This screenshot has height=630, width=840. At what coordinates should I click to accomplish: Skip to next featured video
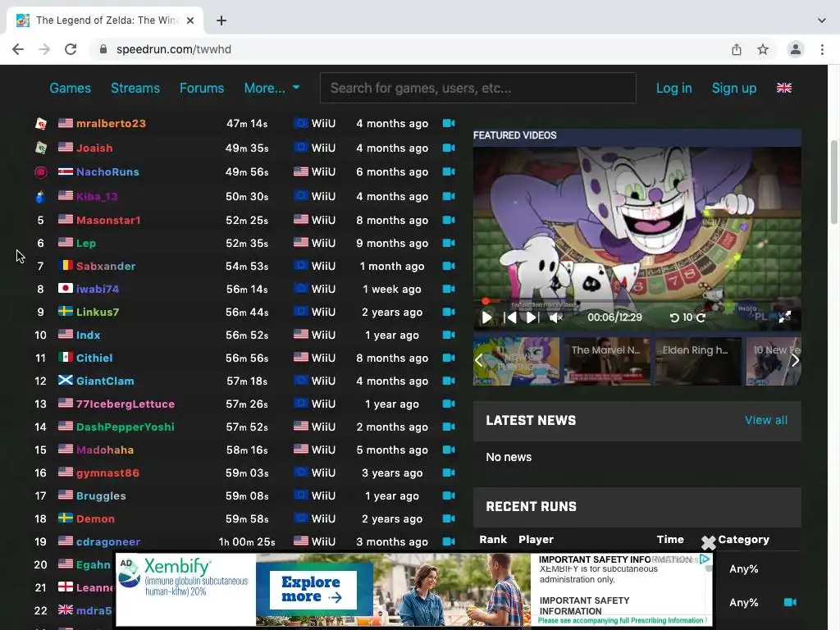click(x=532, y=317)
